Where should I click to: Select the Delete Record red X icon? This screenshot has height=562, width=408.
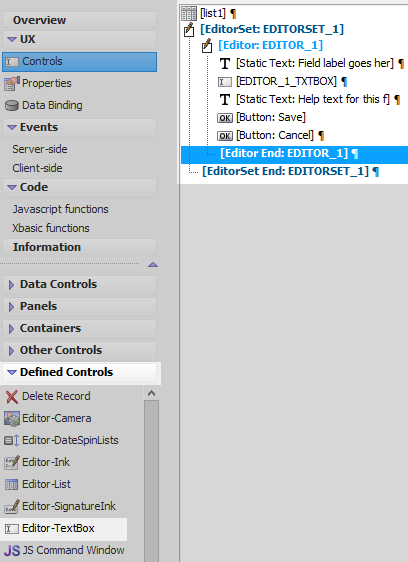(x=12, y=397)
